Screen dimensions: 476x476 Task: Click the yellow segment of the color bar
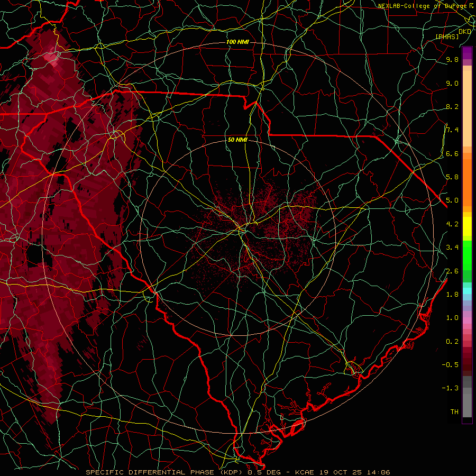coord(467,226)
